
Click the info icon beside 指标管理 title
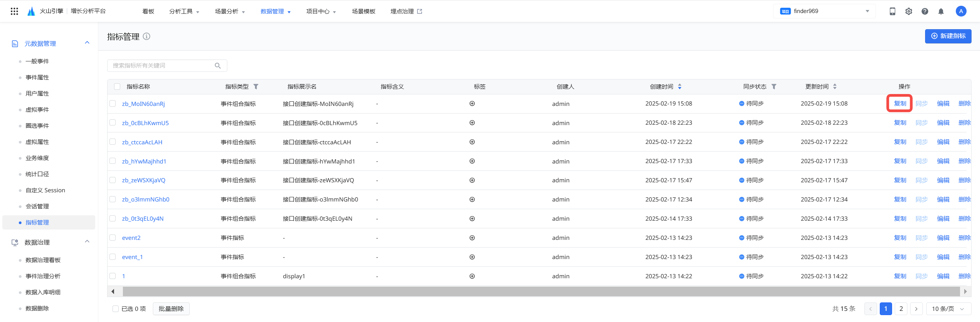click(147, 36)
